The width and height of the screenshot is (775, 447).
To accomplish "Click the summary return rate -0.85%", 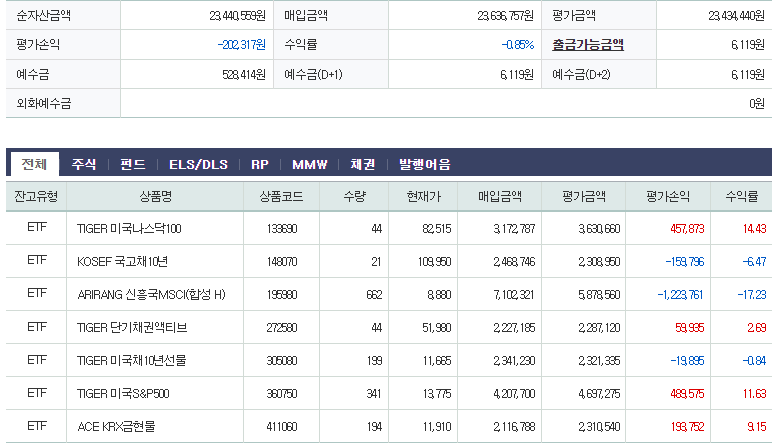I will point(517,45).
